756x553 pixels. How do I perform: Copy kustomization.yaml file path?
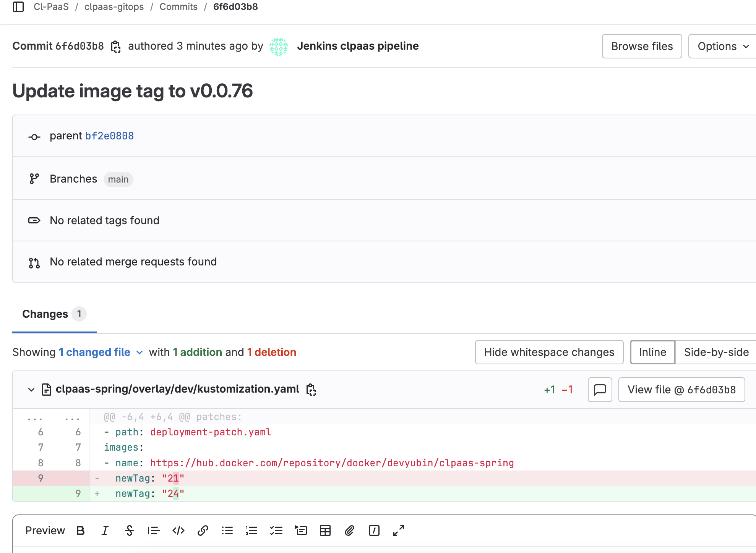click(311, 390)
